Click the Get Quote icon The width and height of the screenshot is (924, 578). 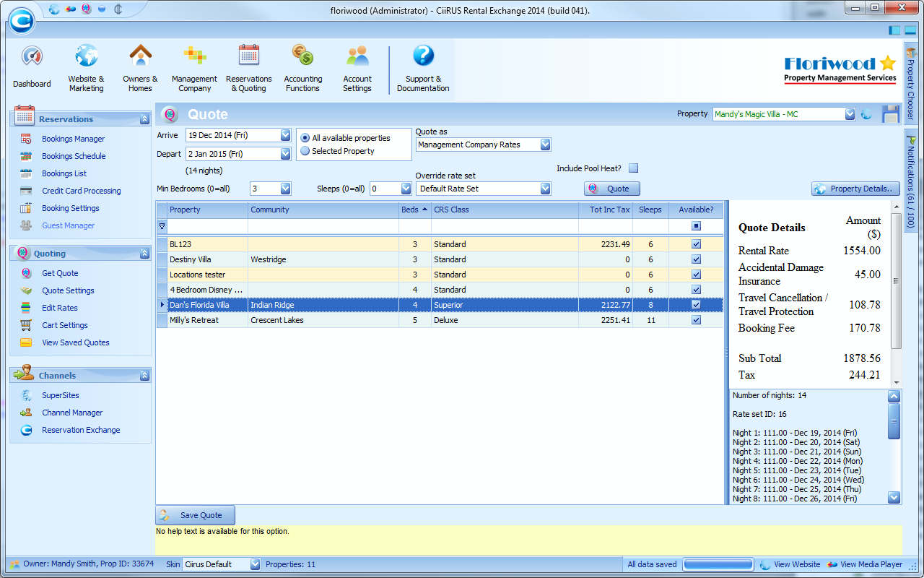coord(26,273)
